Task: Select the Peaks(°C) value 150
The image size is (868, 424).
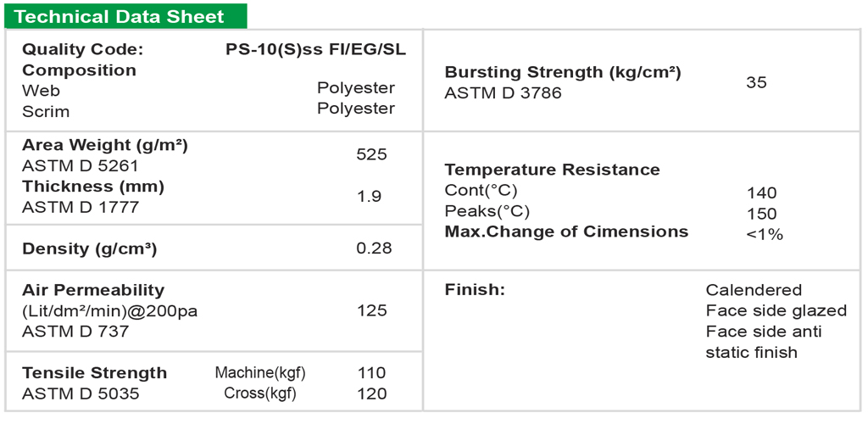Action: coord(761,214)
